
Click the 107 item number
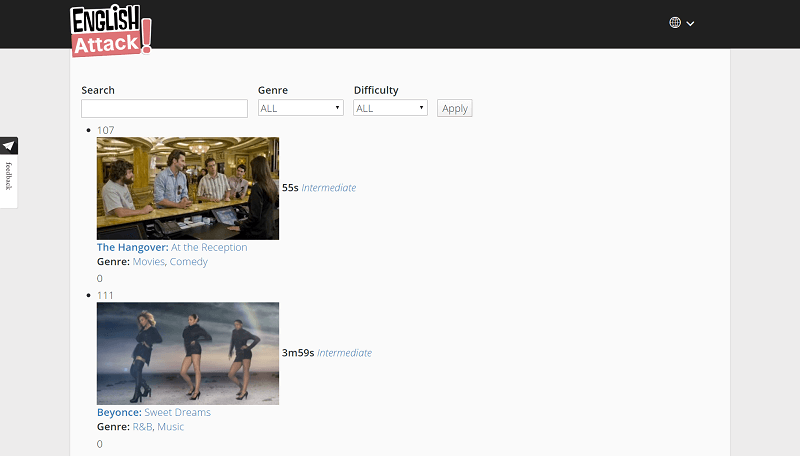(106, 130)
